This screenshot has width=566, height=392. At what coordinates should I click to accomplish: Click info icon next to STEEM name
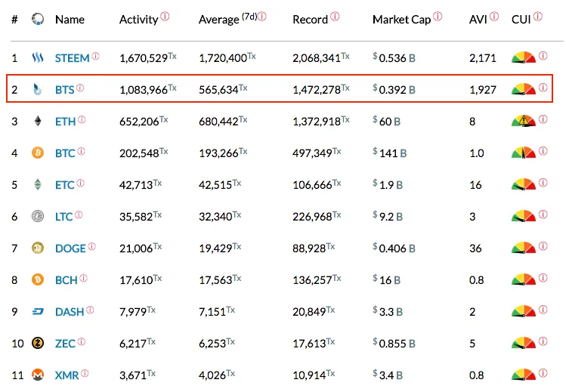pos(95,56)
